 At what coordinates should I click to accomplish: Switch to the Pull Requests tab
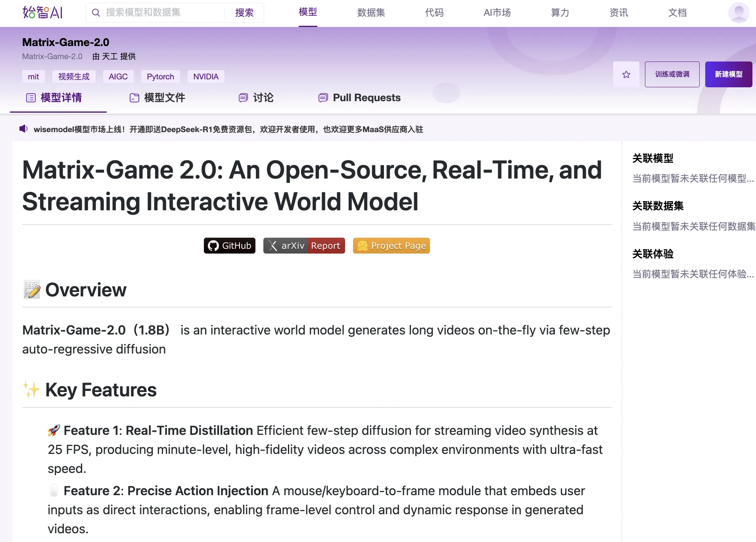coord(359,98)
